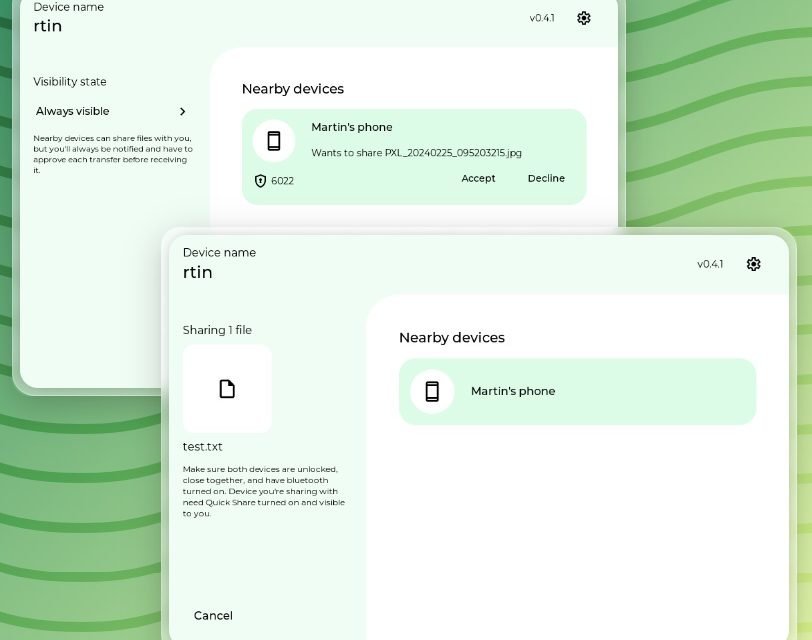812x640 pixels.
Task: Click the v0.4.1 version label
Action: [711, 263]
